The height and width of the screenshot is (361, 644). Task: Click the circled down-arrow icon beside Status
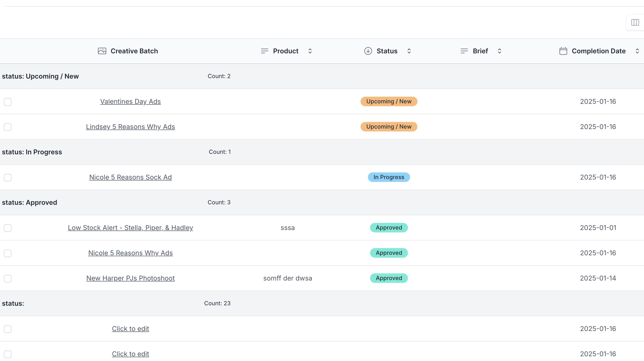click(x=368, y=51)
